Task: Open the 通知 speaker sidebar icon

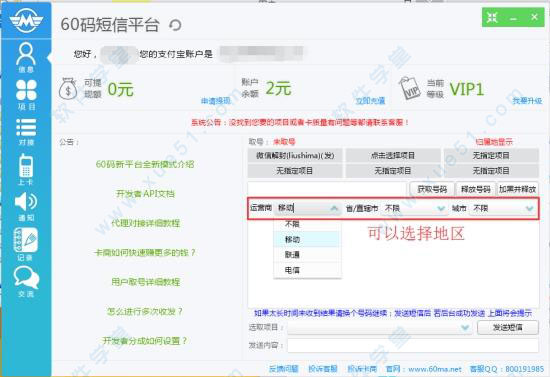Action: click(x=26, y=207)
